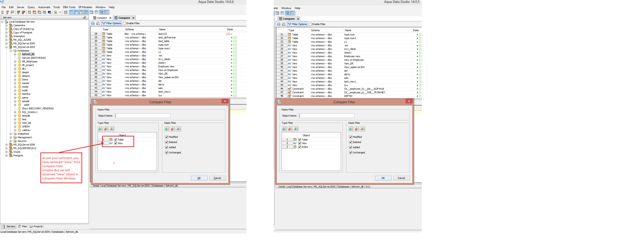The height and width of the screenshot is (244, 644).
Task: Click Object Name field in right Compare Filter
Action: (327, 116)
